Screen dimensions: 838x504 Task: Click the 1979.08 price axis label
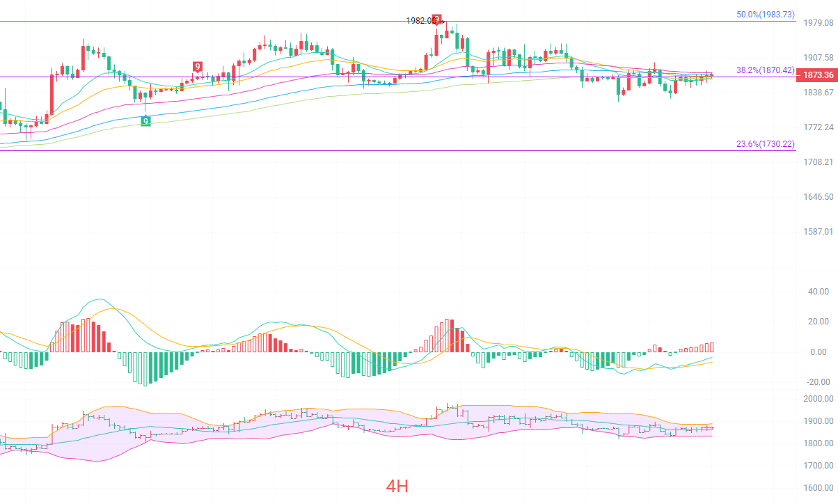tap(818, 23)
